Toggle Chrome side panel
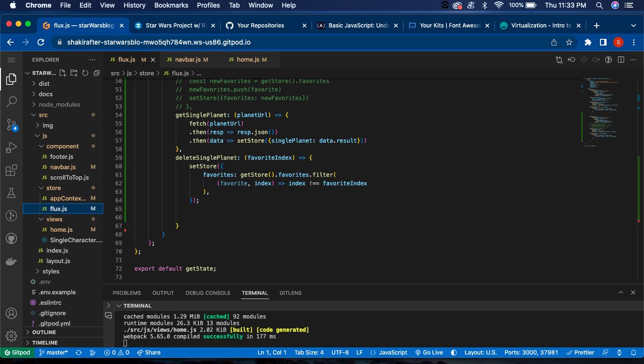Screen dimensions: 644x364 click(603, 42)
